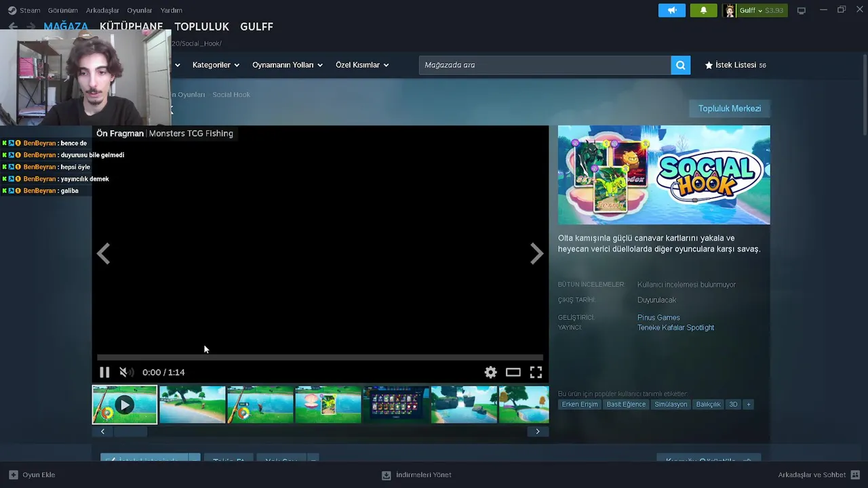Click the store search magnifier button
This screenshot has width=868, height=488.
pyautogui.click(x=680, y=65)
